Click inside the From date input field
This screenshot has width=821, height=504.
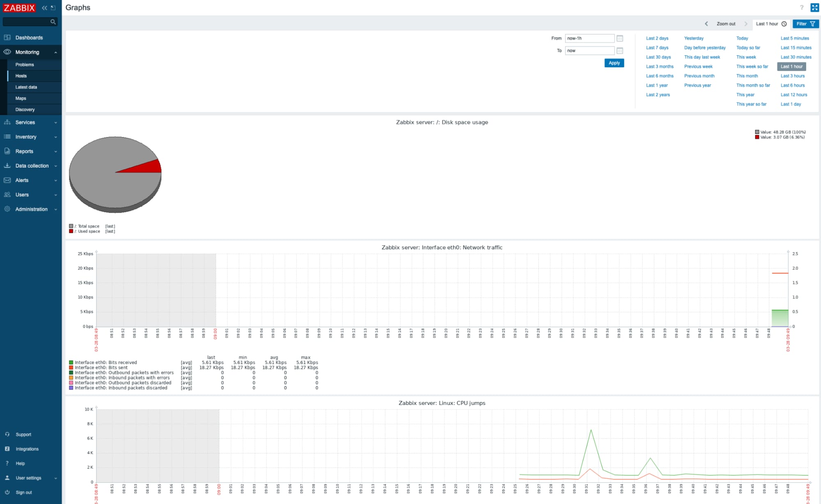pyautogui.click(x=589, y=38)
